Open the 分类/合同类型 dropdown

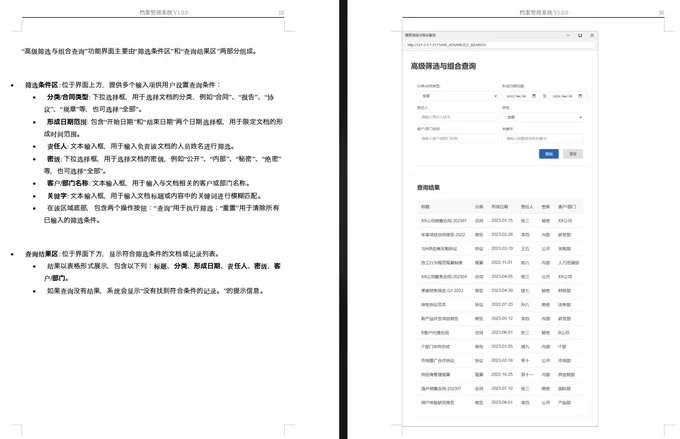pyautogui.click(x=458, y=96)
